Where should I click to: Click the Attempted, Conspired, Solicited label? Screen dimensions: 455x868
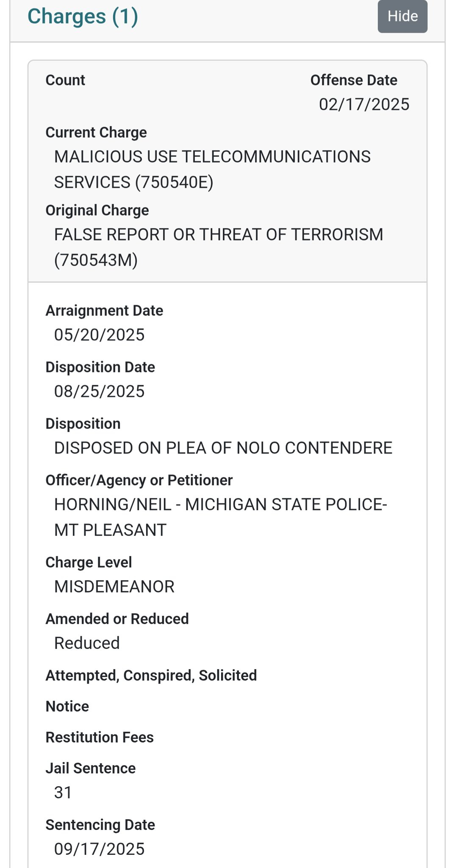pos(151,675)
